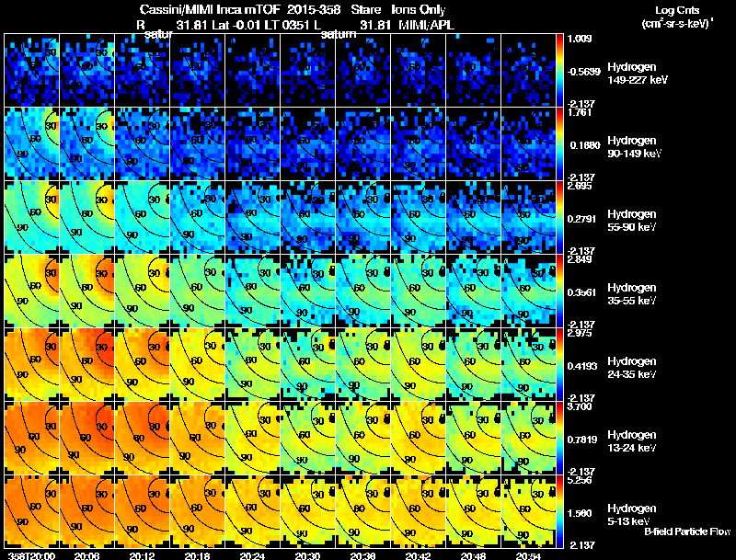Screen dimensions: 736x560
Task: Select the 149-227 keV panel at 20:54
Action: [x=528, y=71]
